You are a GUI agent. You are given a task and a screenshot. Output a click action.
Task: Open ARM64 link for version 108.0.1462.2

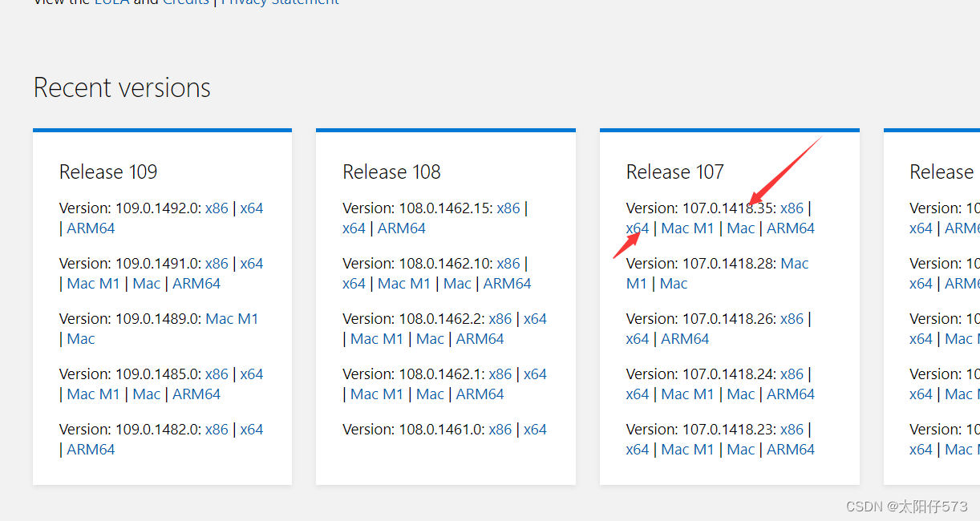pos(480,339)
